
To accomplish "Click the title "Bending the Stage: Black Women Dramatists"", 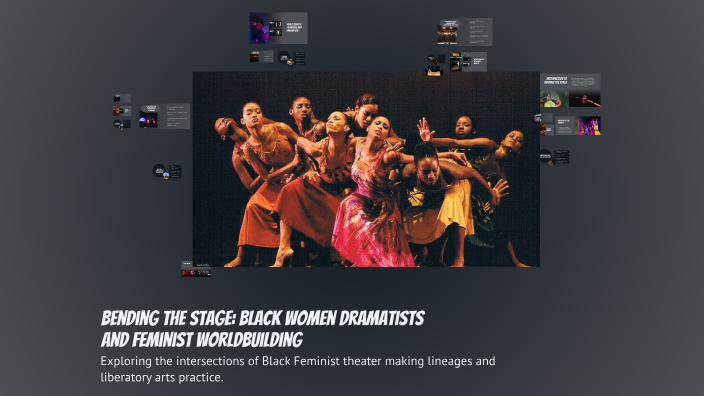I will click(263, 318).
